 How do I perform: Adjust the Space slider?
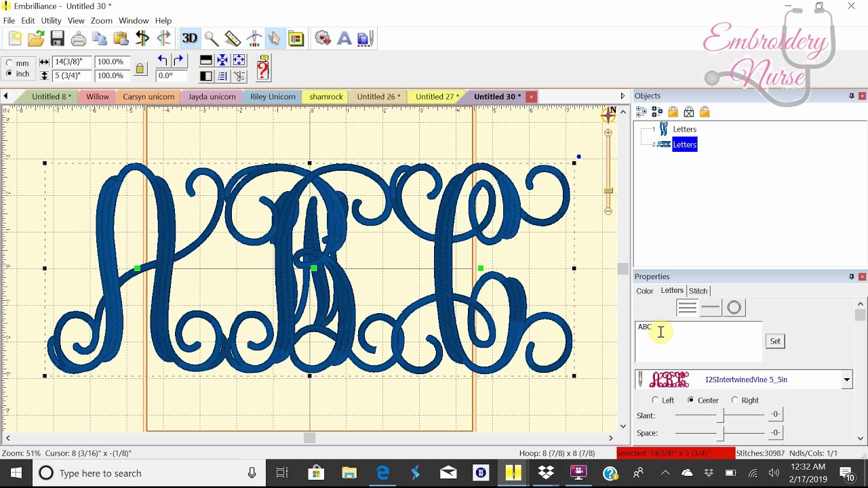(x=720, y=433)
